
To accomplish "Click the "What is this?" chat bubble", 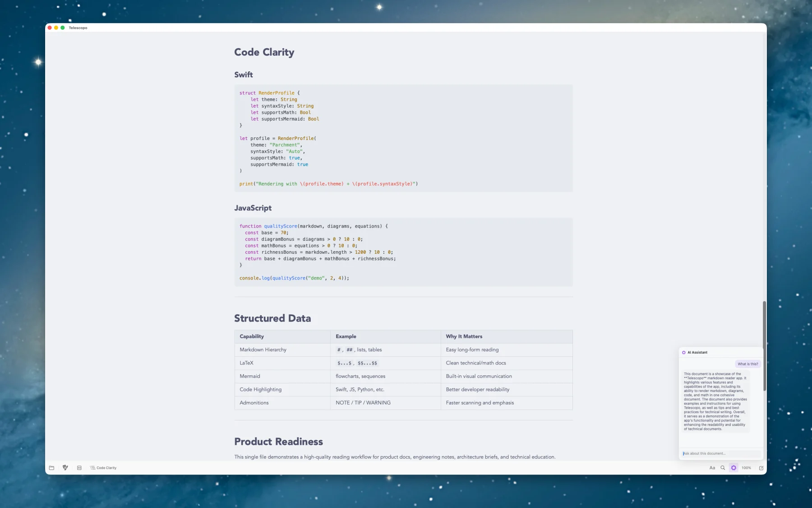I will point(748,364).
